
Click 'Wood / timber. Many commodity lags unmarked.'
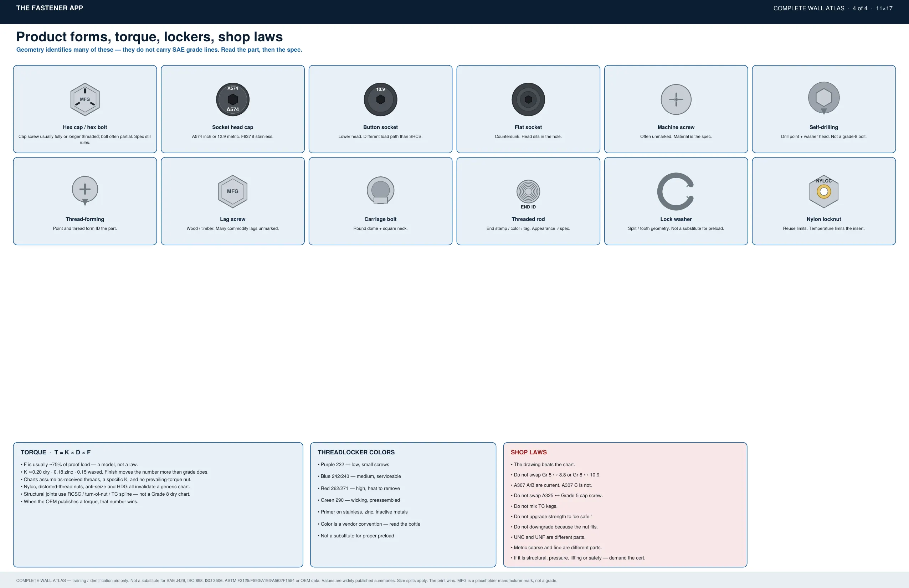click(x=232, y=228)
